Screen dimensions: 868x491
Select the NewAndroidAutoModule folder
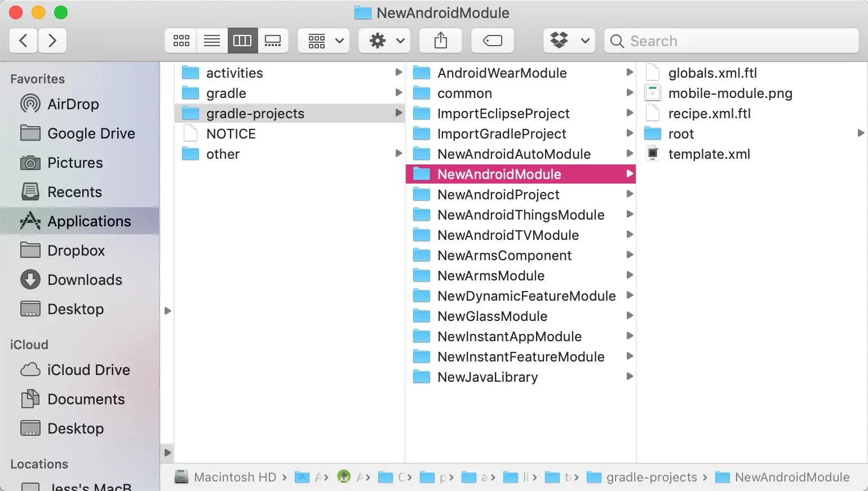pyautogui.click(x=520, y=154)
